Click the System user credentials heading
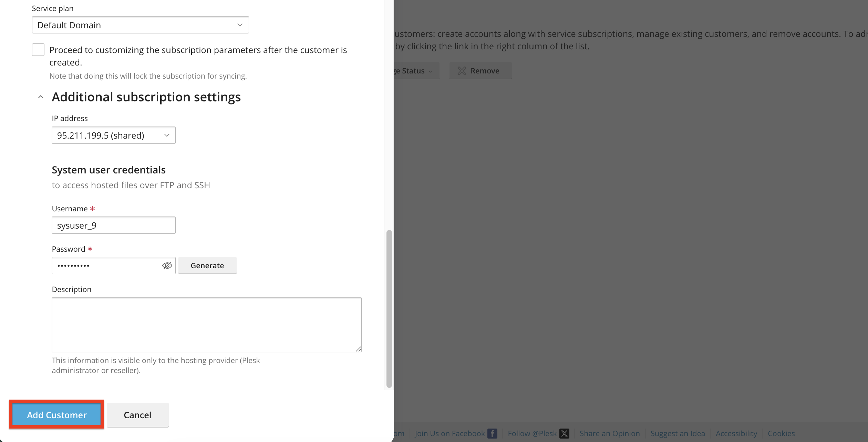Image resolution: width=868 pixels, height=442 pixels. click(x=109, y=170)
